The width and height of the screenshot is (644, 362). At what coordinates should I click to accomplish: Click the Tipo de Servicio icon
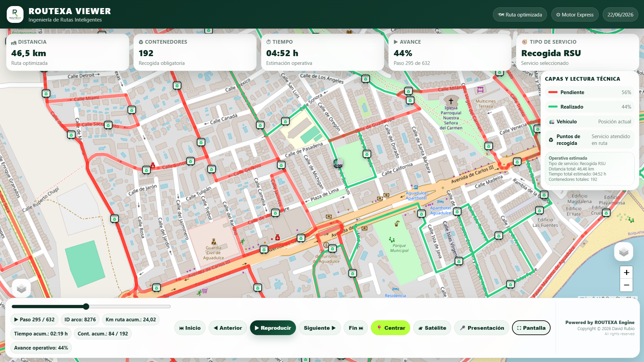tap(524, 42)
